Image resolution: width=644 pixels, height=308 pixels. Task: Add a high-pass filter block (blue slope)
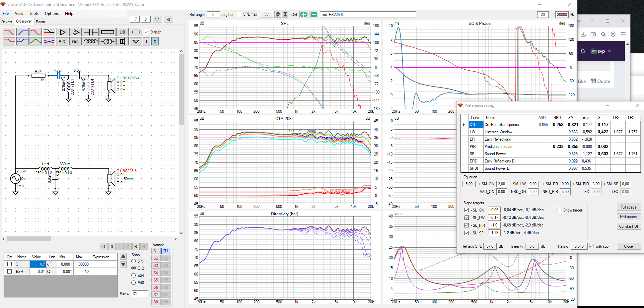point(22,32)
